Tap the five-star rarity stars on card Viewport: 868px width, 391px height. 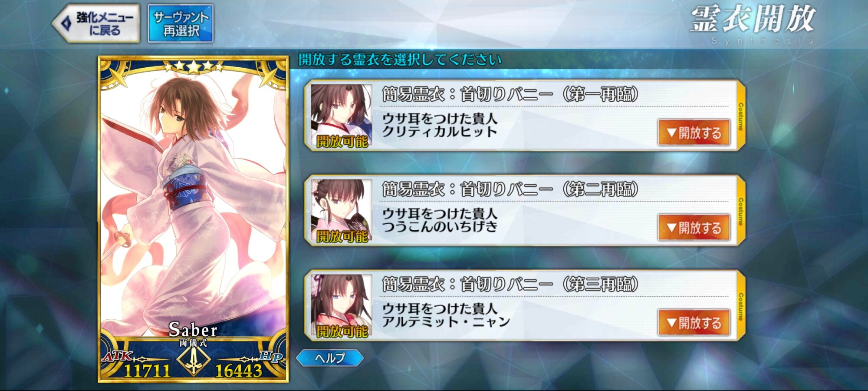194,66
